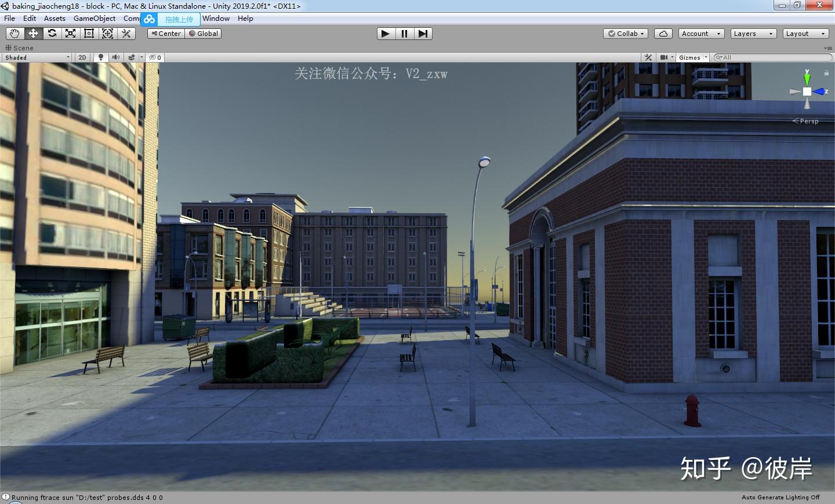Open the Shaded draw mode dropdown

37,57
